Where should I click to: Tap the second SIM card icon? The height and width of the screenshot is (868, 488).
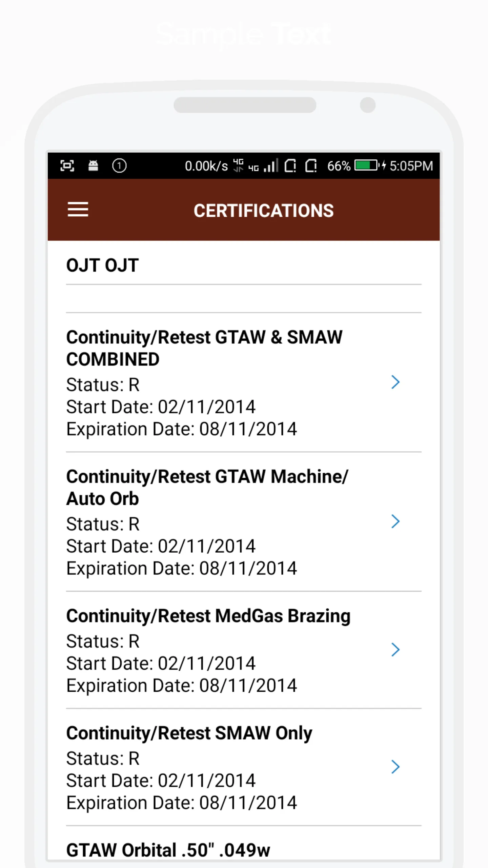point(311,166)
